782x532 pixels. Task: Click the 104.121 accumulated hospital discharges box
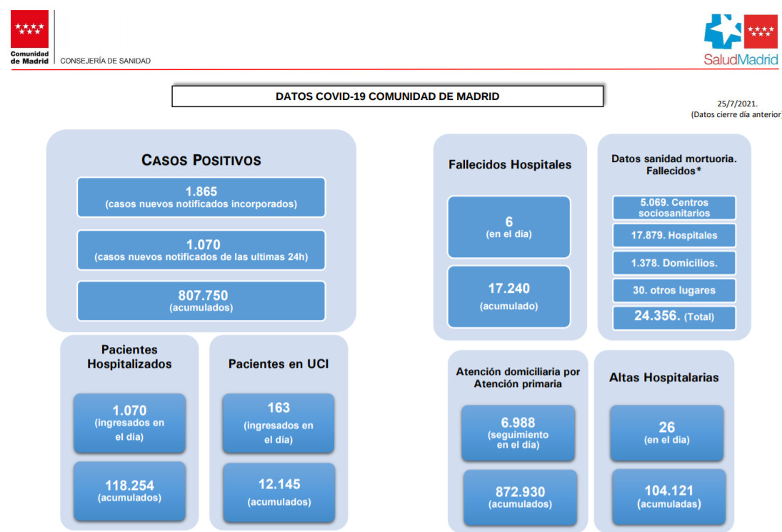tap(668, 496)
